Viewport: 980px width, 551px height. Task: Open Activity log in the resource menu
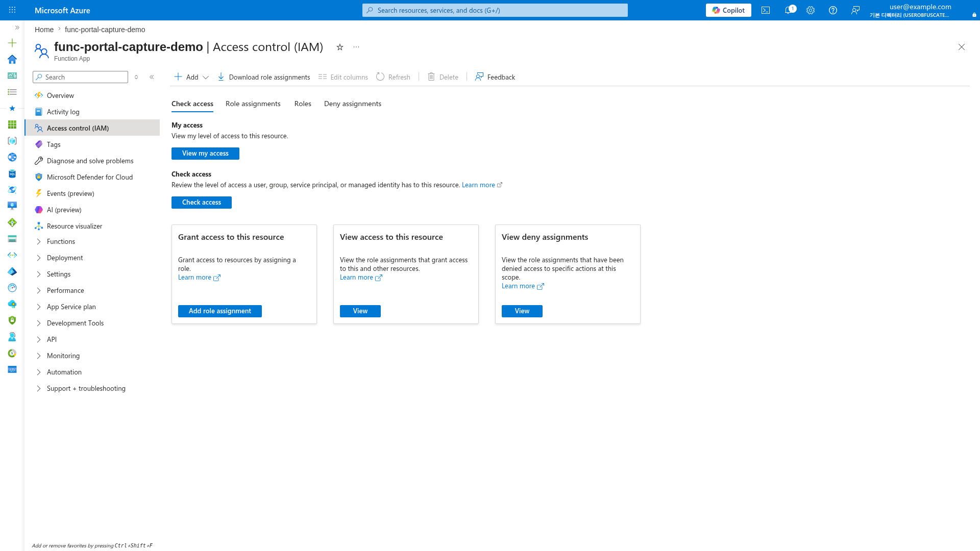click(92, 112)
